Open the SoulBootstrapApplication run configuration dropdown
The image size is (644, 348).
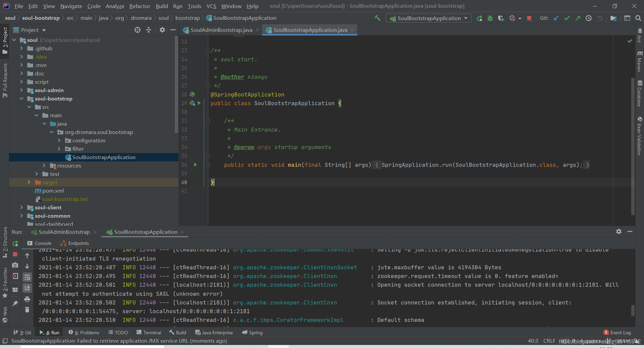click(429, 18)
